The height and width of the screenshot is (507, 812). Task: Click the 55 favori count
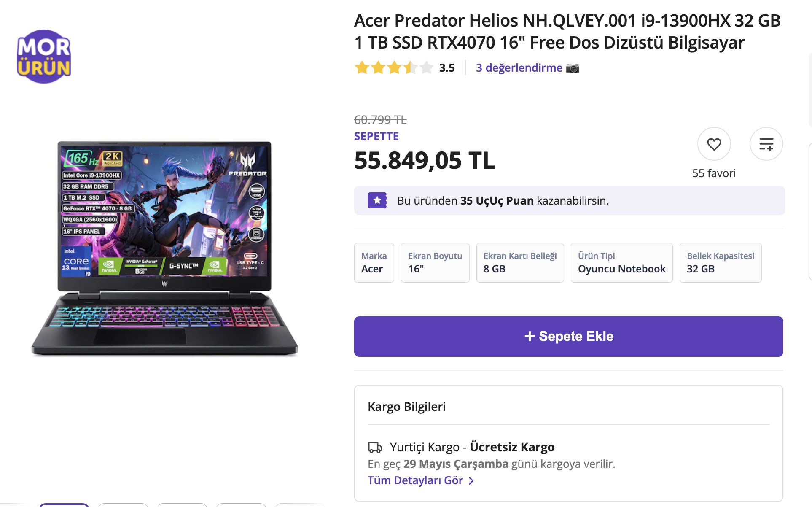[x=714, y=173]
